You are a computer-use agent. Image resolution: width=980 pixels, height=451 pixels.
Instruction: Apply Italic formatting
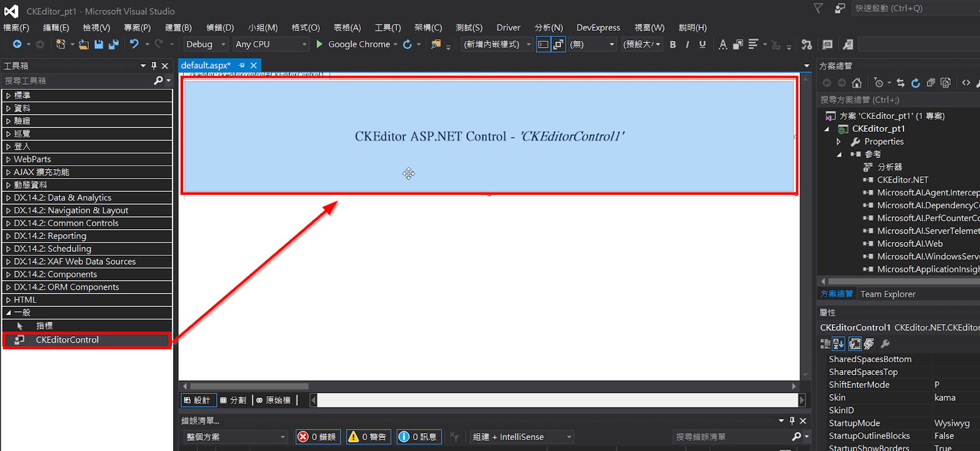[x=687, y=44]
